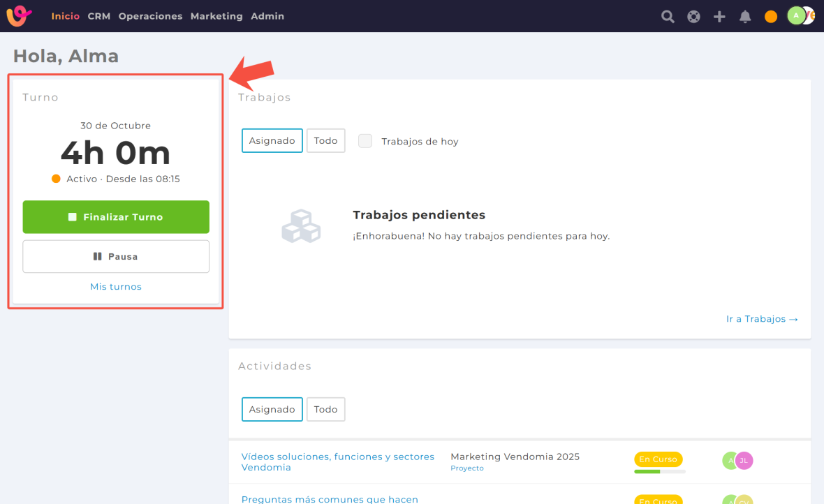Click the orange status circle in navbar

tap(771, 17)
